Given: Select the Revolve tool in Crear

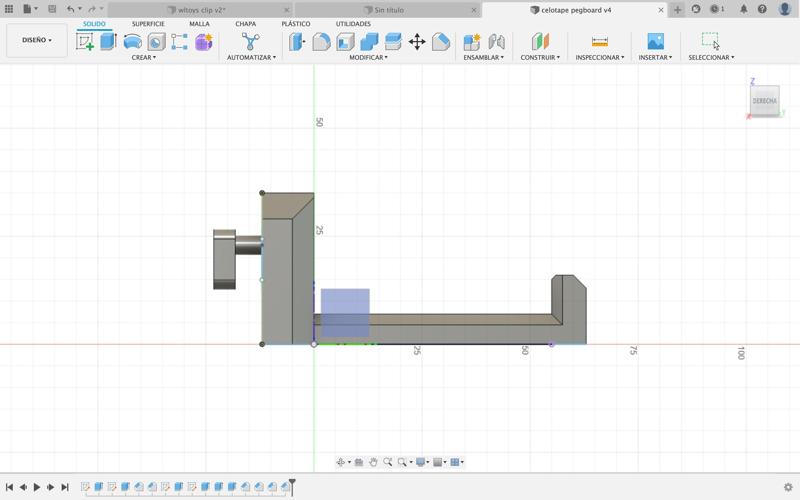Looking at the screenshot, I should tap(132, 42).
